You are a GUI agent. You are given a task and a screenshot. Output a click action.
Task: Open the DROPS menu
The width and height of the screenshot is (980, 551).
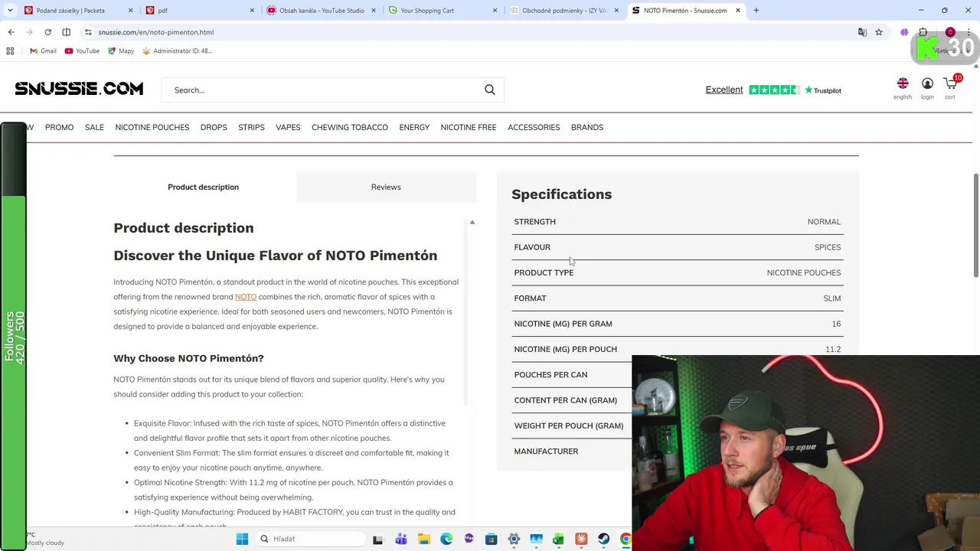tap(214, 127)
